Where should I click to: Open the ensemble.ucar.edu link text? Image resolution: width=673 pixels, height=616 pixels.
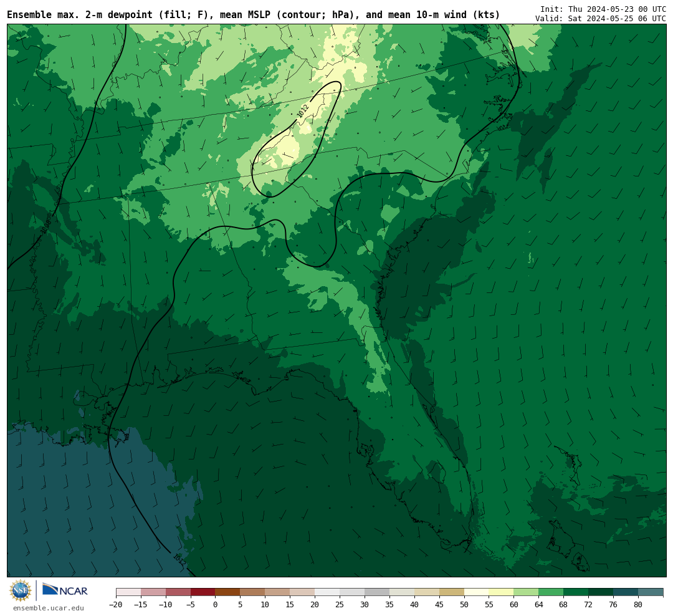coord(49,608)
